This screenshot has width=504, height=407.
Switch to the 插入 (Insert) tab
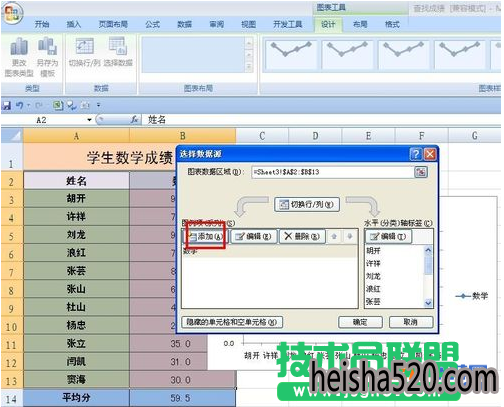[x=74, y=24]
